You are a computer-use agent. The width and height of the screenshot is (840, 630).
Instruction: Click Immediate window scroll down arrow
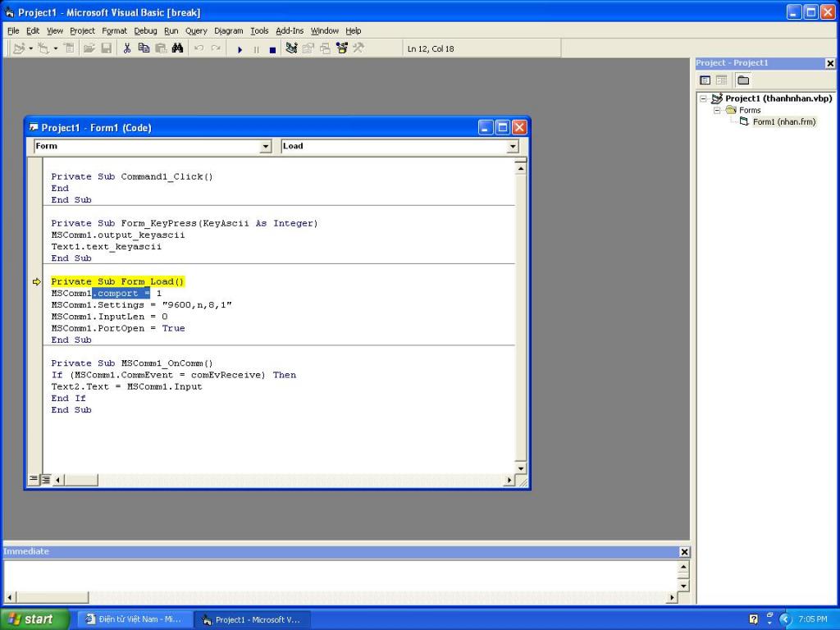[683, 585]
